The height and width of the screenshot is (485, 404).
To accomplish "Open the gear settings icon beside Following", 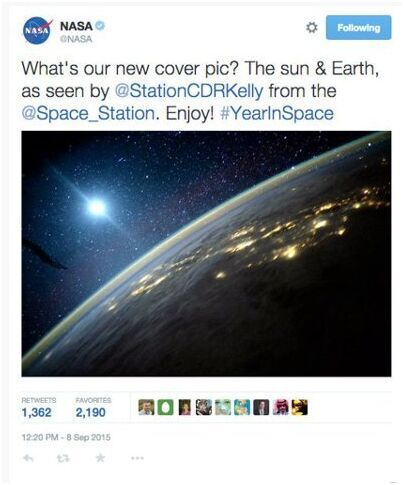I will pos(312,28).
